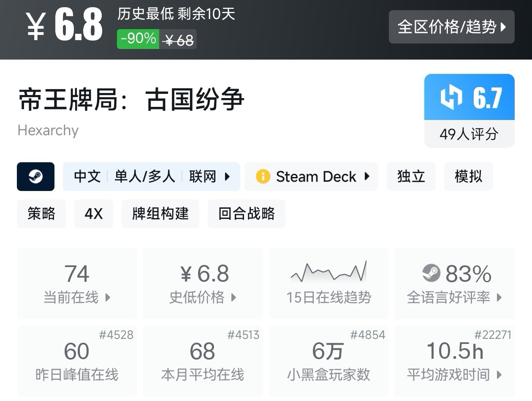Screen dimensions: 532x401
Task: Click the -90% discount badge
Action: pyautogui.click(x=138, y=39)
